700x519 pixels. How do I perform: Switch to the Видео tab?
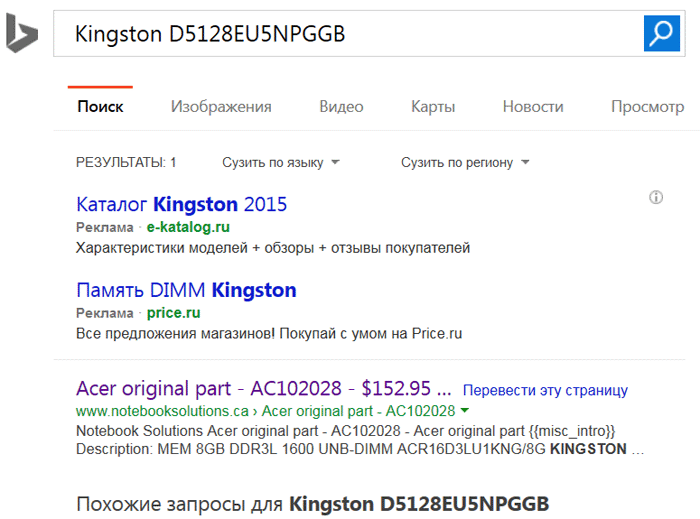(x=342, y=107)
